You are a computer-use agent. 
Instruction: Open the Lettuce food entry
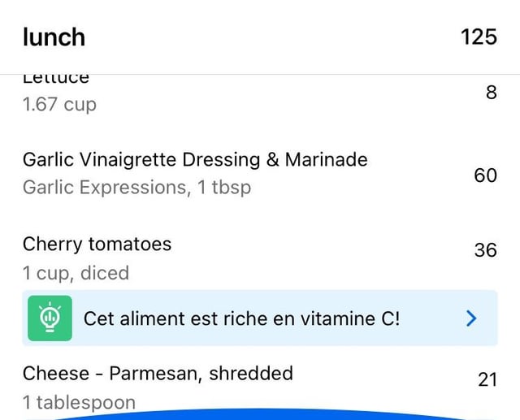tap(260, 94)
